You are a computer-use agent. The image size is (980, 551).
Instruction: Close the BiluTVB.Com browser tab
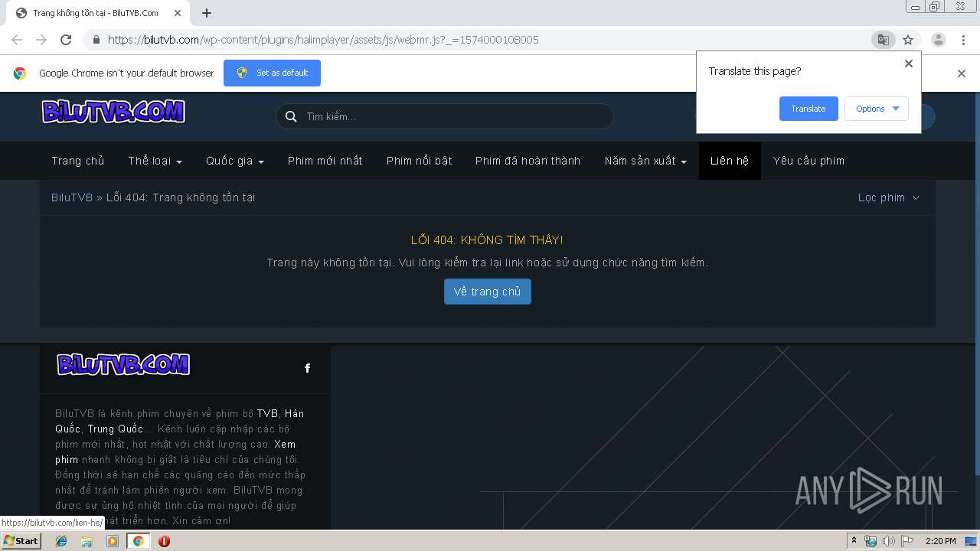click(x=178, y=13)
